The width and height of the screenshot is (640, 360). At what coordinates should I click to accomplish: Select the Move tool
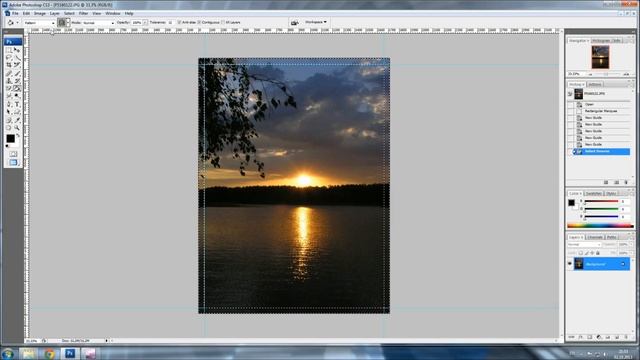17,50
